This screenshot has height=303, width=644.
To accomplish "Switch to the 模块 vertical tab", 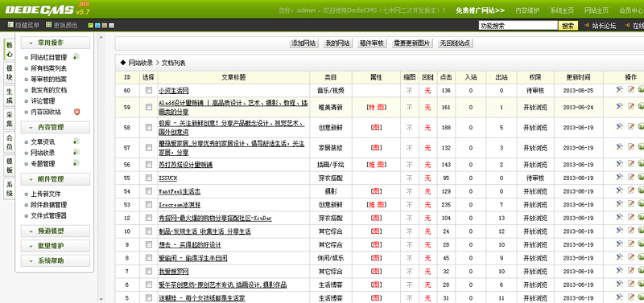I will point(10,72).
